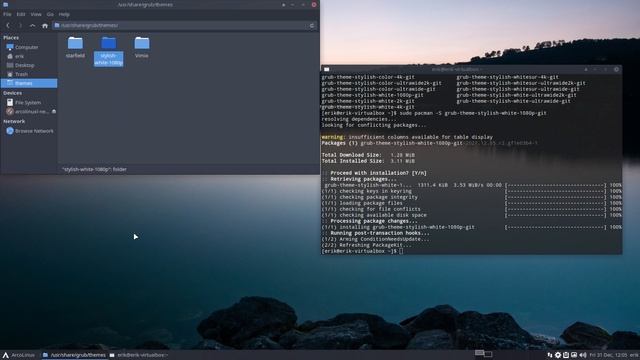Open the file manager window menu icon
640x360 pixels.
[5, 4]
